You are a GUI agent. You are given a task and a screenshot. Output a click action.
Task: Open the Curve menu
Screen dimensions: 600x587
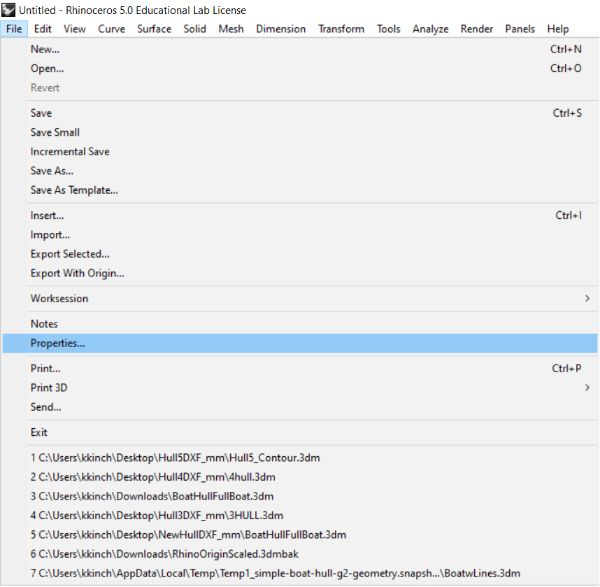[x=111, y=29]
